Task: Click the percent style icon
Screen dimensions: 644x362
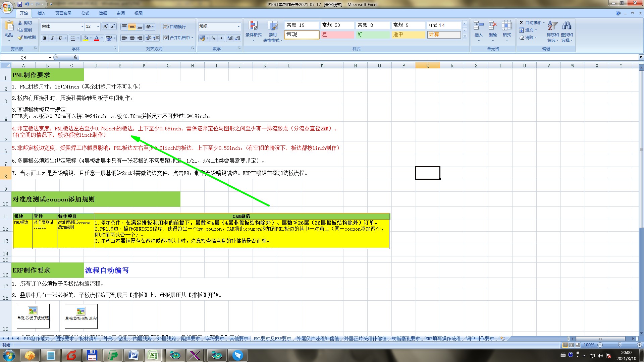Action: 214,38
